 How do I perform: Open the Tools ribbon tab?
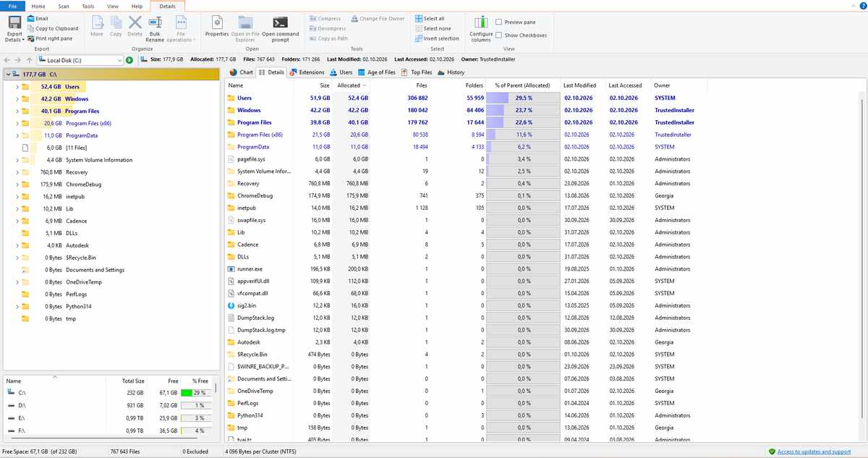point(88,6)
